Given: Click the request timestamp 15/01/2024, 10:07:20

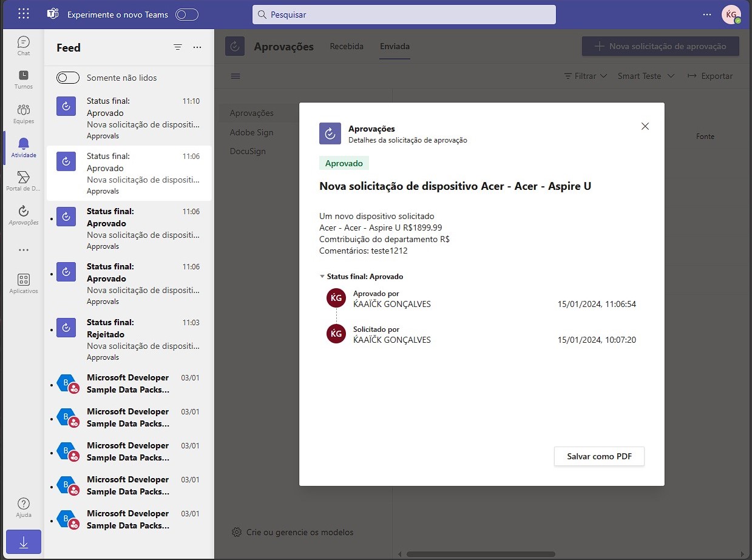Looking at the screenshot, I should [x=597, y=340].
